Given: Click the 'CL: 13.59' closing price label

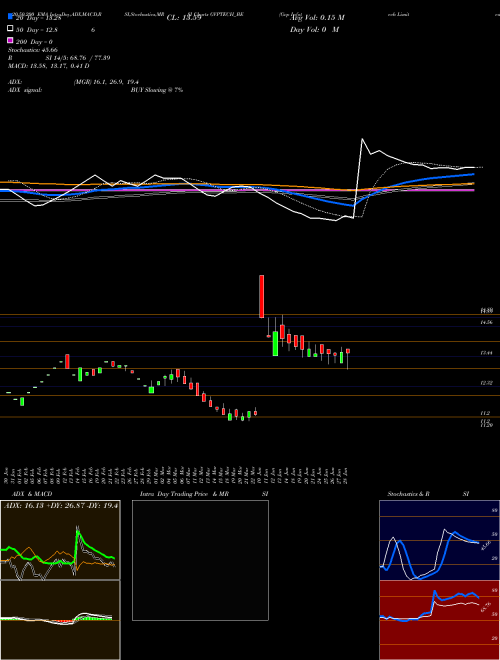Looking at the screenshot, I should (x=184, y=18).
